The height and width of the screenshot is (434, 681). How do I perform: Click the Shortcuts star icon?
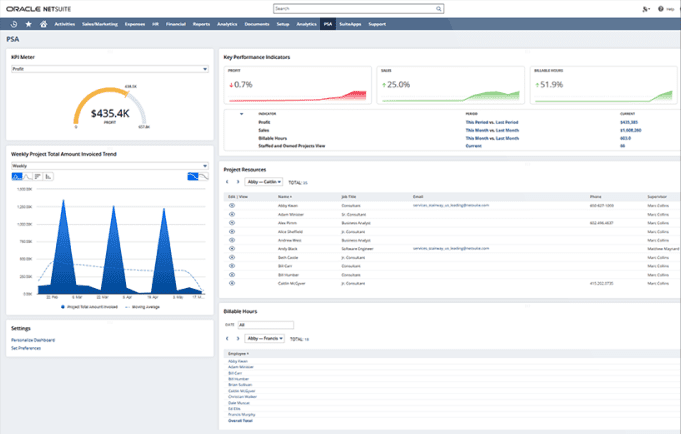coord(28,23)
